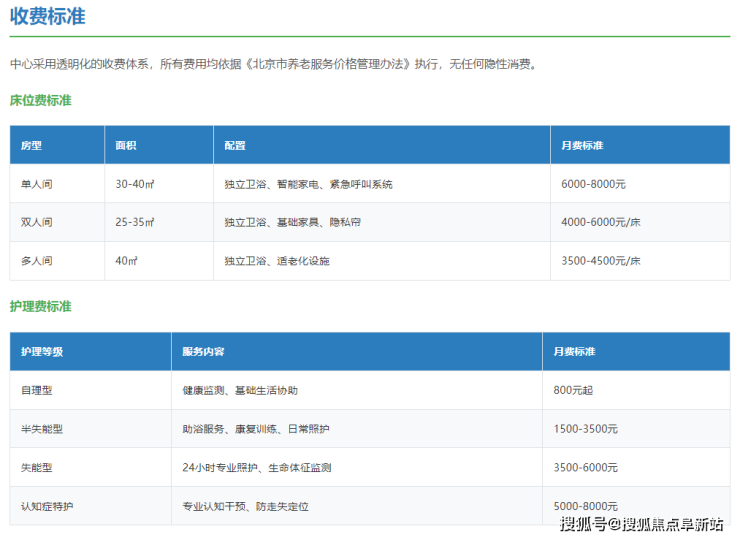Select the 半失能型 care level cell
The height and width of the screenshot is (540, 740).
[x=42, y=429]
